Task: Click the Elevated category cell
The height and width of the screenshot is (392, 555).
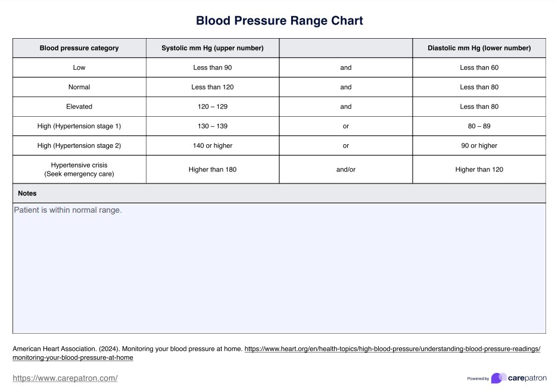Action: 79,107
